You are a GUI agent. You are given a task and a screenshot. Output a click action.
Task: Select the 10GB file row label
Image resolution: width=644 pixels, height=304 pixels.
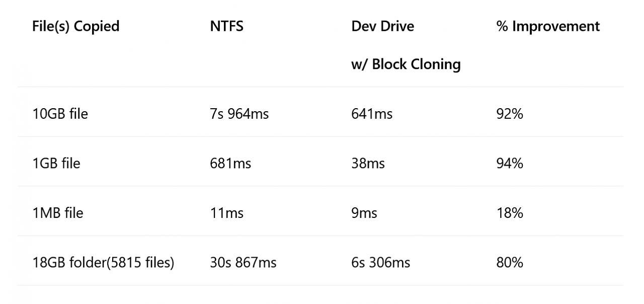[60, 114]
